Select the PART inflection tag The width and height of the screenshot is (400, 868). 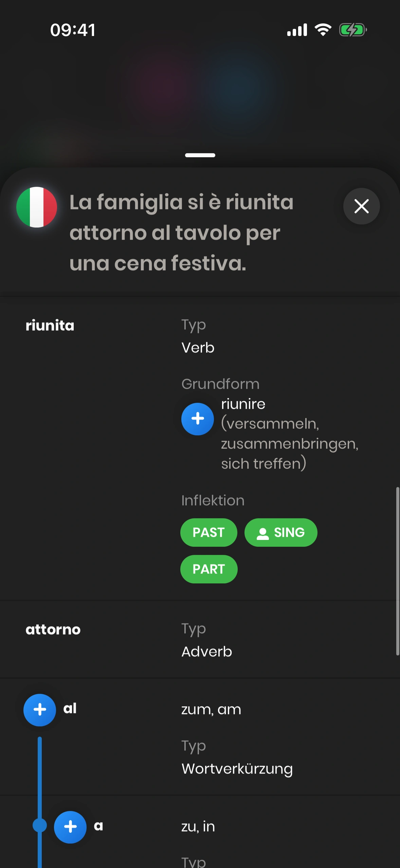(x=209, y=569)
